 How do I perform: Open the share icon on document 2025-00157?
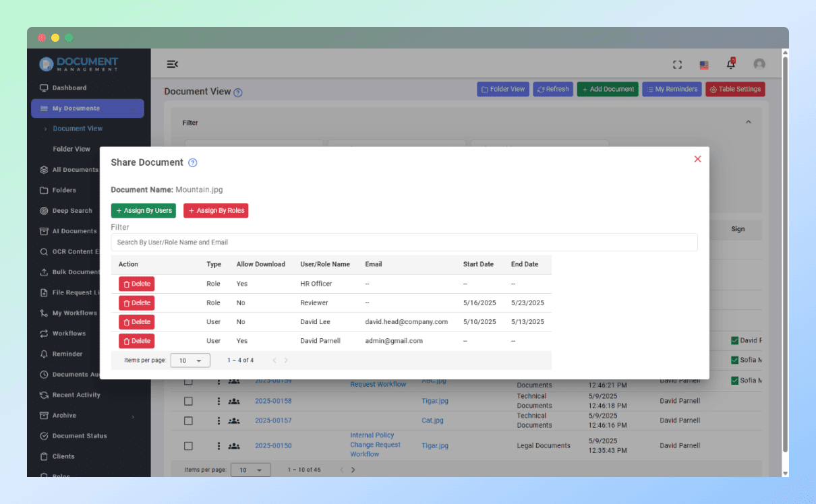click(x=233, y=420)
